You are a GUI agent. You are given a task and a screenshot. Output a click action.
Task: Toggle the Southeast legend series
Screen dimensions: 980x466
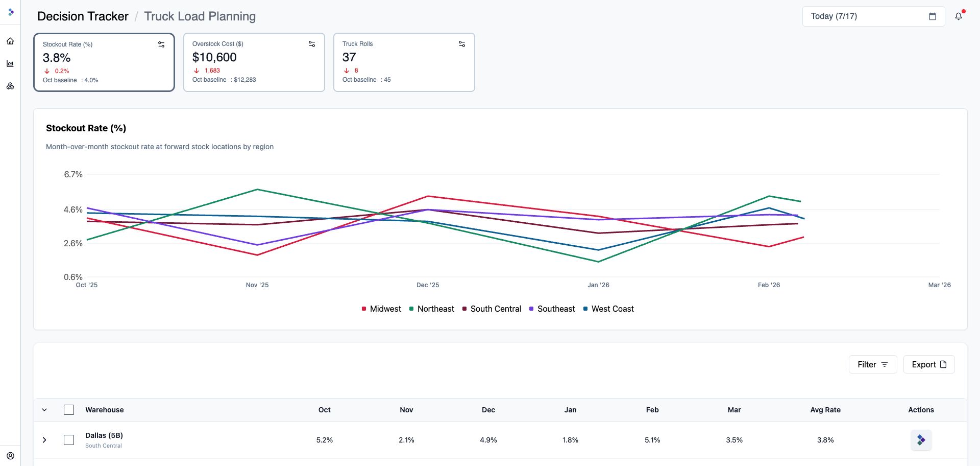[552, 309]
